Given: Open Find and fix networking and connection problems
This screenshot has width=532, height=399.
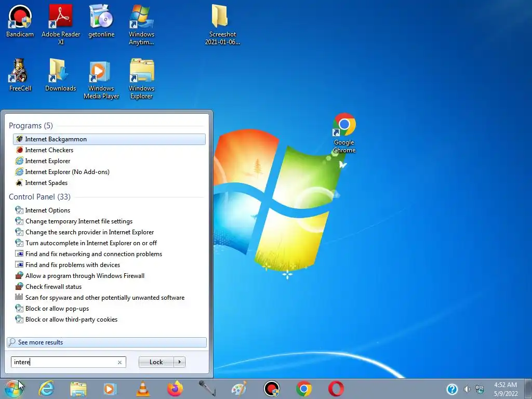Looking at the screenshot, I should (109, 254).
